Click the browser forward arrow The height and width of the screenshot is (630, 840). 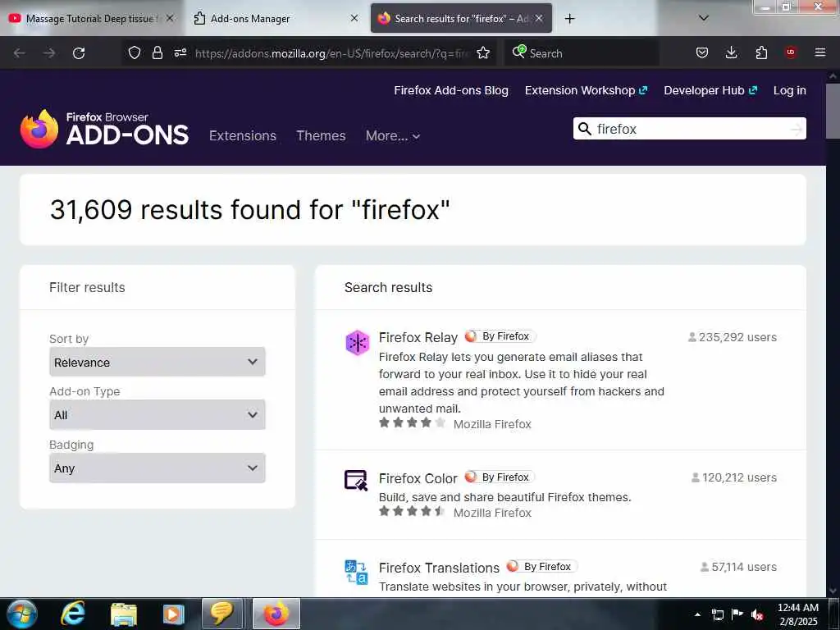click(49, 53)
